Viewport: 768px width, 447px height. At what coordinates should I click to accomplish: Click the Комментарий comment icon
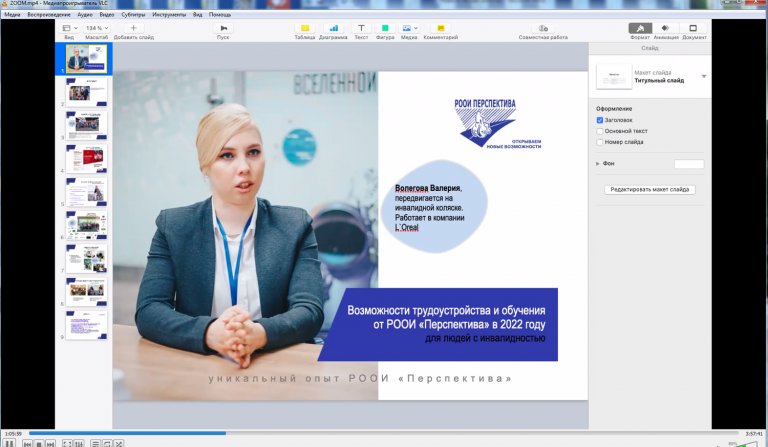(x=440, y=28)
